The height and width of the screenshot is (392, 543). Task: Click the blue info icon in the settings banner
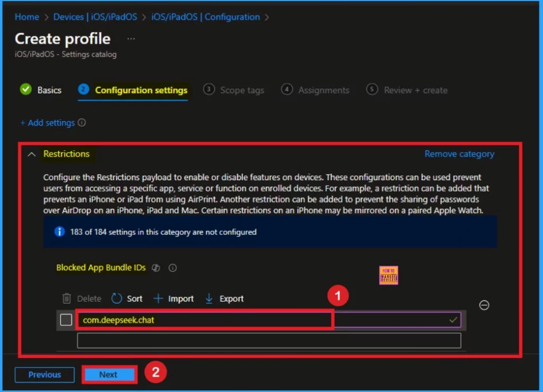59,231
